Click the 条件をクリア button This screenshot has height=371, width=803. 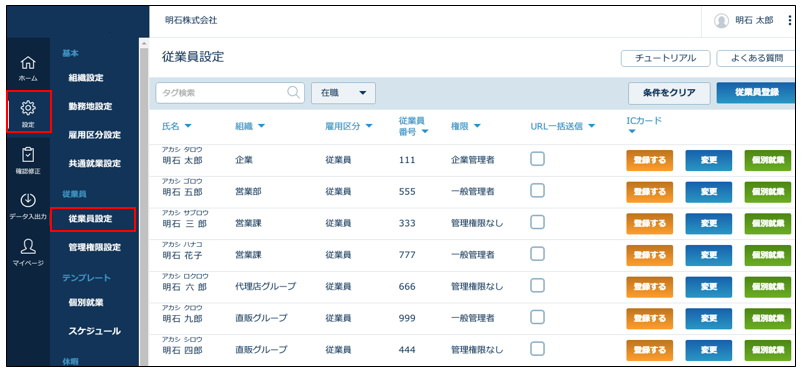[x=669, y=93]
